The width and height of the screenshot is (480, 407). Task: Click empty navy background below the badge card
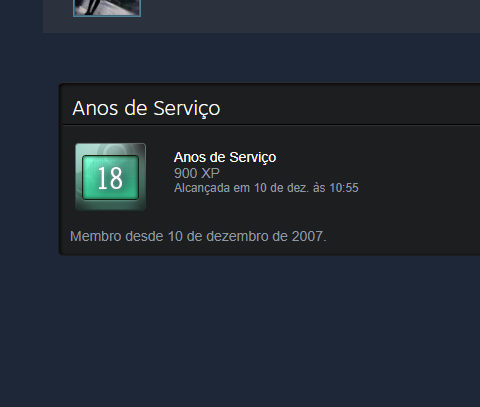240,330
